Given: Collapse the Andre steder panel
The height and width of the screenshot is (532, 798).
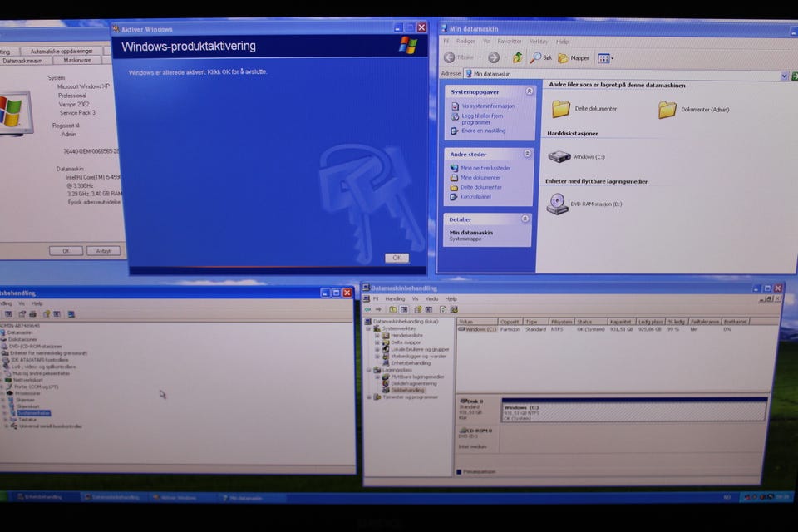Looking at the screenshot, I should (x=527, y=153).
